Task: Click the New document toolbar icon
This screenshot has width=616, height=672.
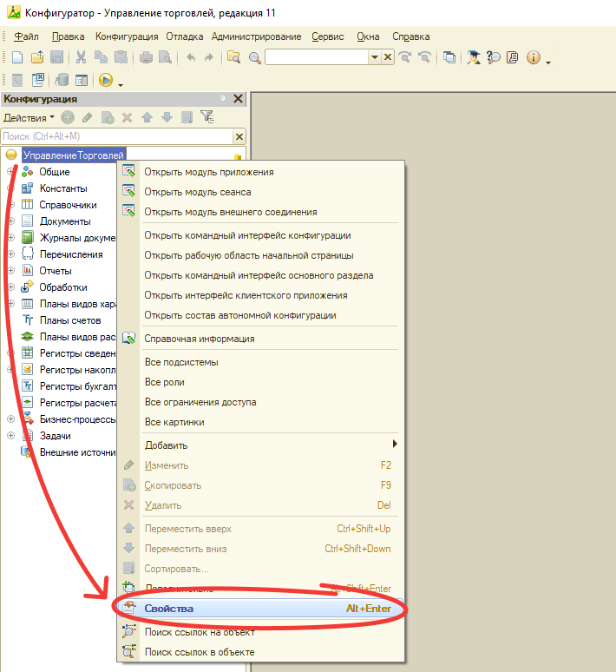Action: coord(17,57)
